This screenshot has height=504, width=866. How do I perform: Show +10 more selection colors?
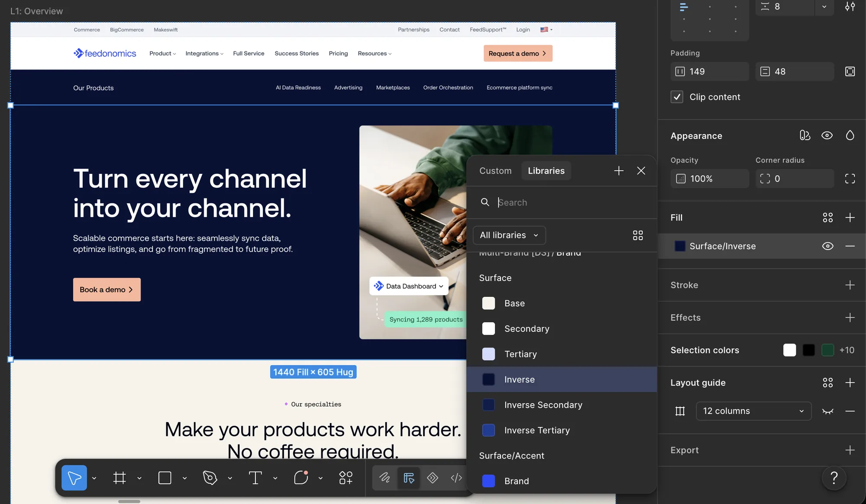coord(847,350)
